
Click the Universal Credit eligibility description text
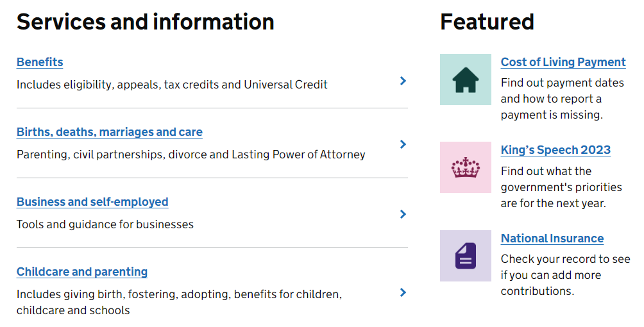(x=172, y=85)
